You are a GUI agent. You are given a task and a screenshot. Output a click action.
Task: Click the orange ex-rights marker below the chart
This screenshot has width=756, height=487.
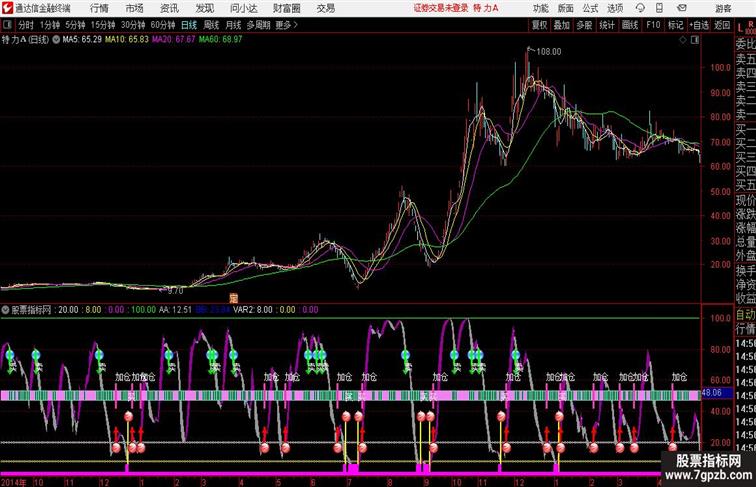(233, 298)
